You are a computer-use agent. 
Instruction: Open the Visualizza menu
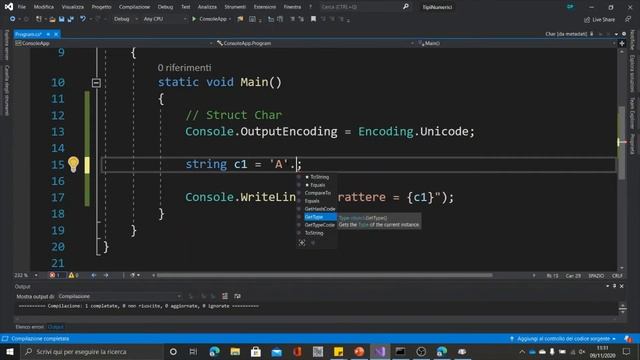click(x=73, y=7)
